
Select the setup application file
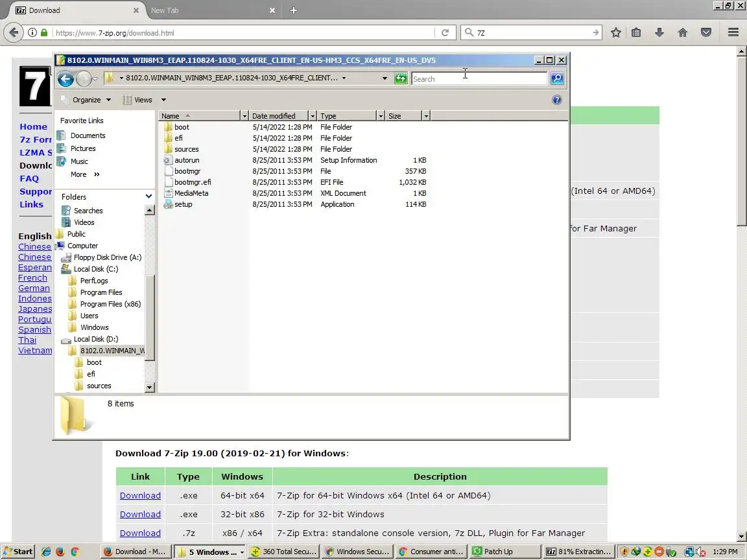(x=183, y=204)
